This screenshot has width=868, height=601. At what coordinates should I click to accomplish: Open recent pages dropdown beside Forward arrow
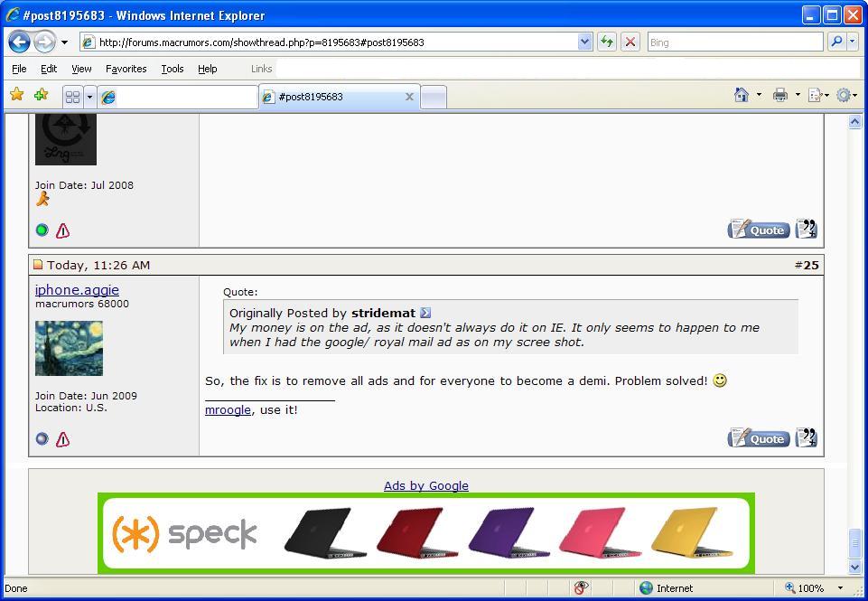click(64, 42)
